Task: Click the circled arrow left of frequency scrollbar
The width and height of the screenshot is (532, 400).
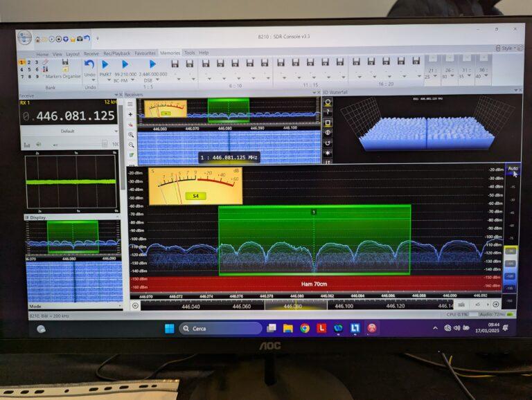Action: pos(135,306)
